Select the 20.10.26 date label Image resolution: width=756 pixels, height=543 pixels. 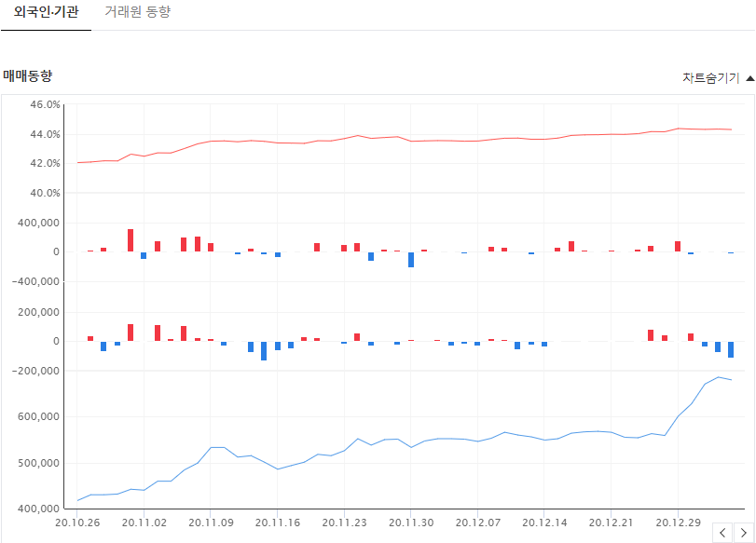pos(77,523)
